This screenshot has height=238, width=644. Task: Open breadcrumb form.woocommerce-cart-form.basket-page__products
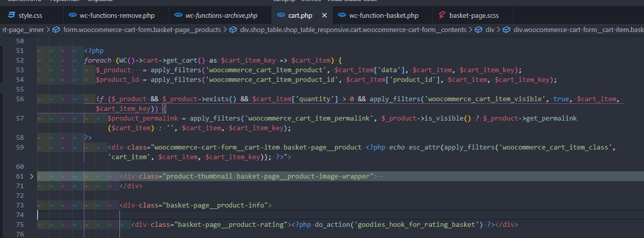[x=143, y=29]
